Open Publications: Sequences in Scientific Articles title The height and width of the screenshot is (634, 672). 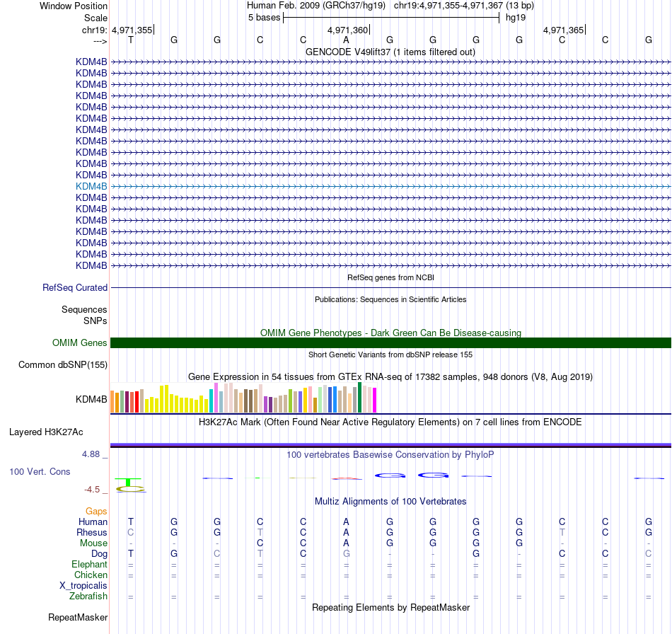[x=390, y=299]
